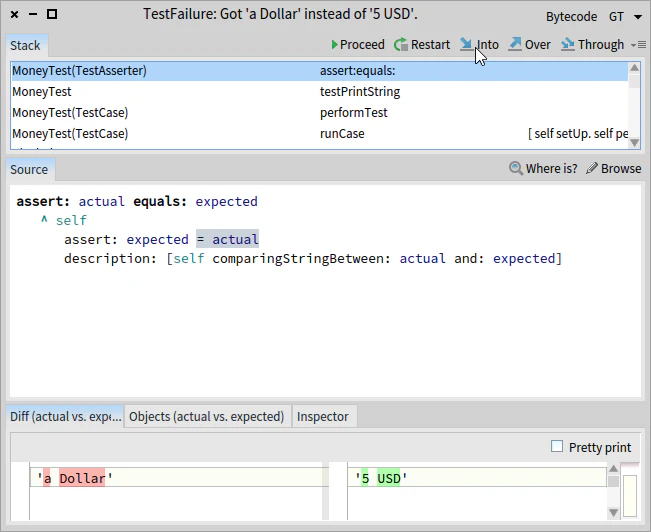Screen dimensions: 651x532
Task: Maximize the debugger window
Action: pyautogui.click(x=52, y=15)
